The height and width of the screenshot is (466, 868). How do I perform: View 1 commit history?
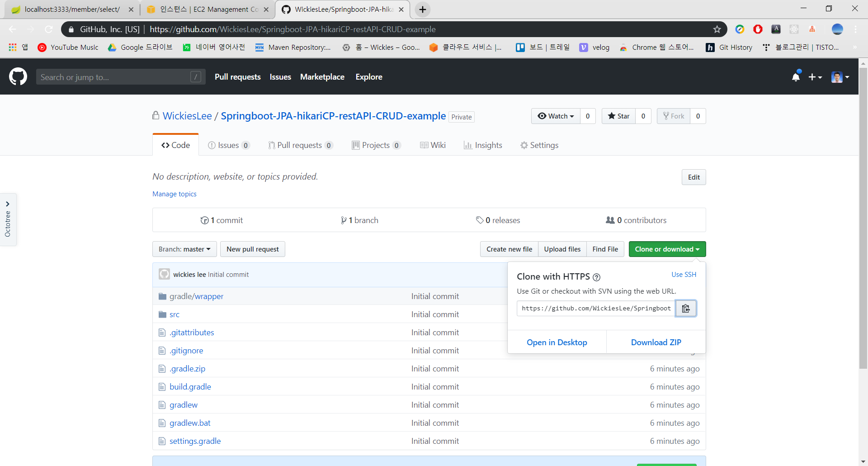pos(222,220)
